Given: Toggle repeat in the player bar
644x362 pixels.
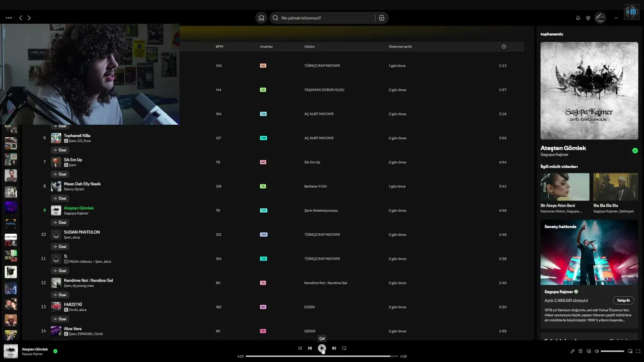Looking at the screenshot, I should pyautogui.click(x=344, y=348).
